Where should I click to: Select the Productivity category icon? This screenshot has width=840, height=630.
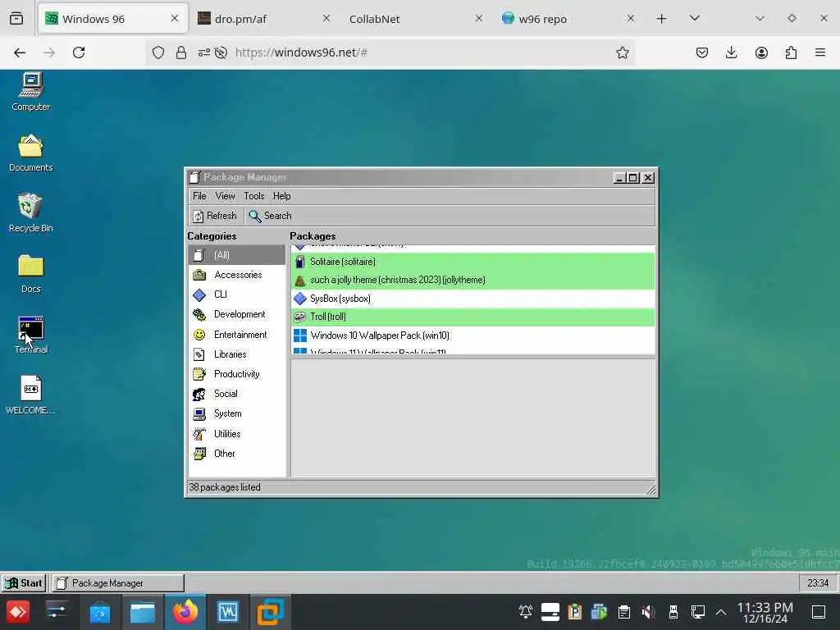click(199, 374)
